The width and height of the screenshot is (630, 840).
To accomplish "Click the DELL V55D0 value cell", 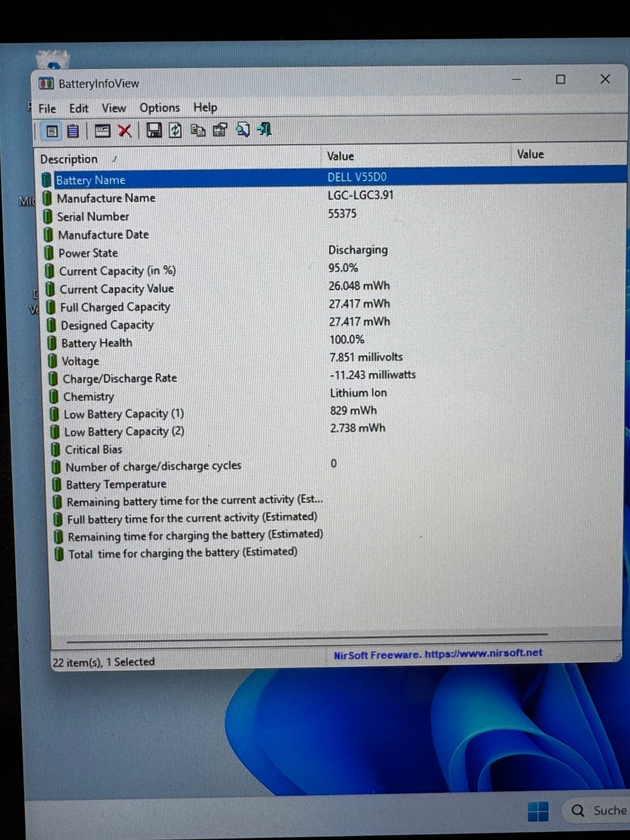I will click(357, 177).
